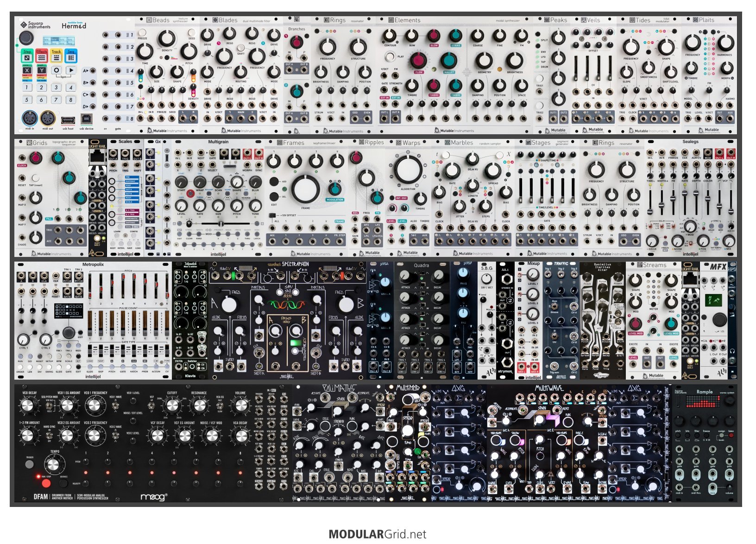This screenshot has height=544, width=756.
Task: Click the SHIFT button on Blades
Action: pos(241,48)
